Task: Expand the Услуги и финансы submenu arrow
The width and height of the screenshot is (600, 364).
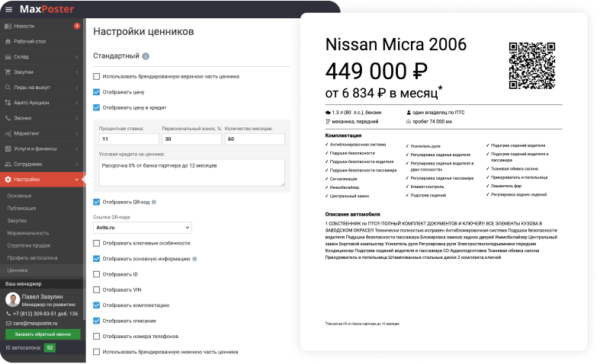Action: pos(77,148)
